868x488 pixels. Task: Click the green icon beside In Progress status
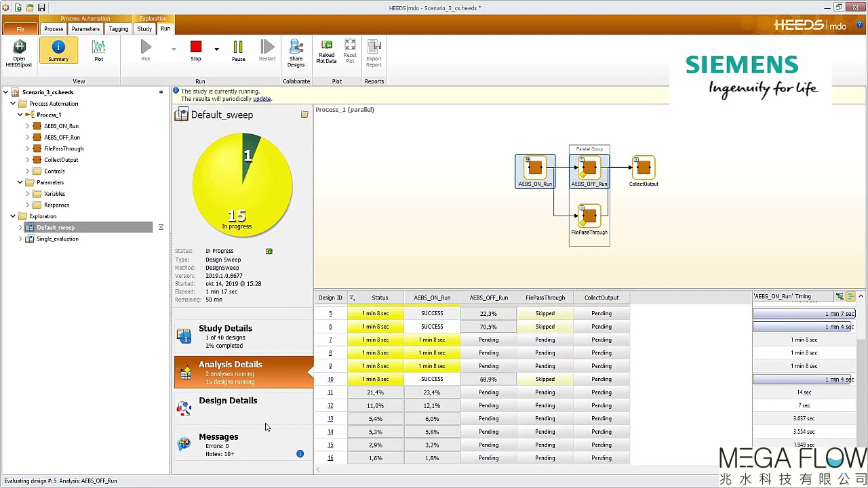pyautogui.click(x=269, y=251)
